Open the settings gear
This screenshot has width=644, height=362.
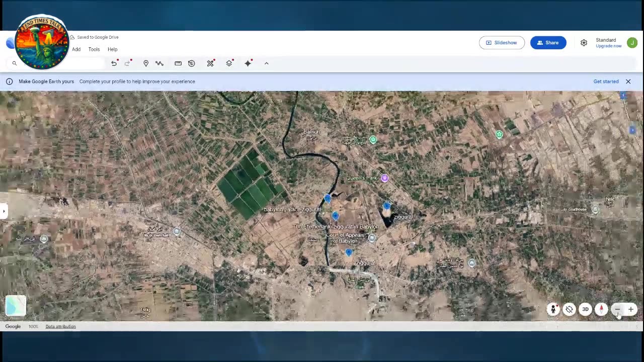pyautogui.click(x=584, y=43)
